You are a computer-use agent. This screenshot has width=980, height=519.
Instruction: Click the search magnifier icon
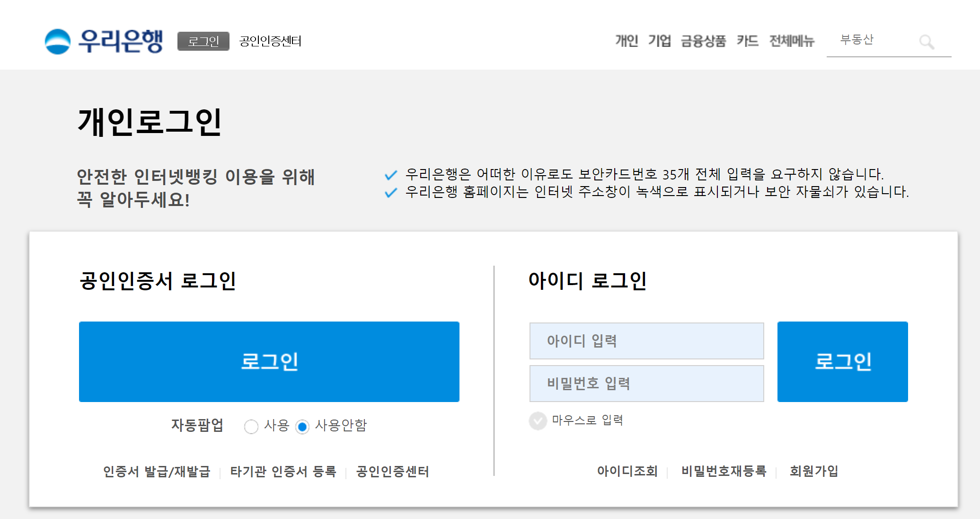(926, 42)
